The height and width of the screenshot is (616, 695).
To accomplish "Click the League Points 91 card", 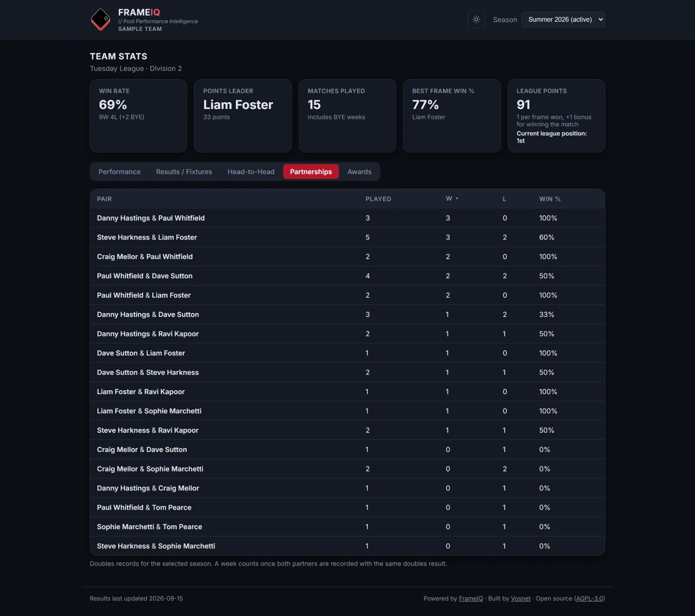I will pyautogui.click(x=556, y=115).
